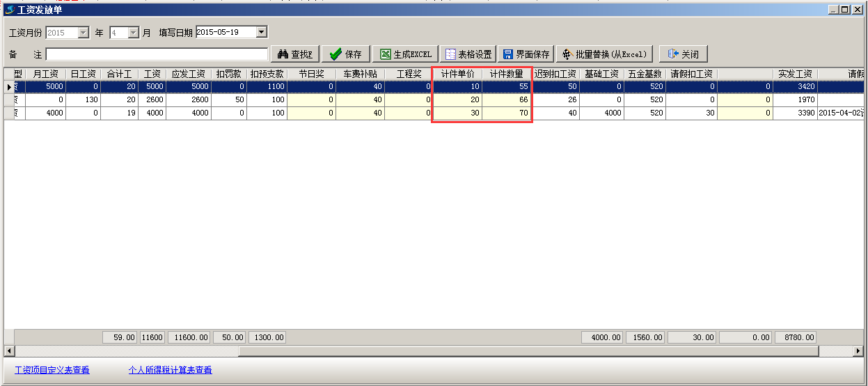
Task: Open the 填写日期 date picker dropdown
Action: (261, 33)
